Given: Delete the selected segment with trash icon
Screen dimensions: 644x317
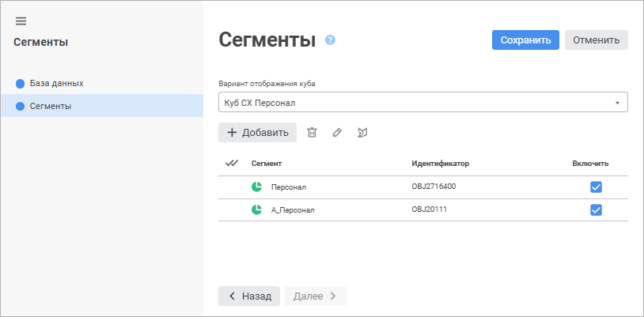Looking at the screenshot, I should (x=312, y=133).
